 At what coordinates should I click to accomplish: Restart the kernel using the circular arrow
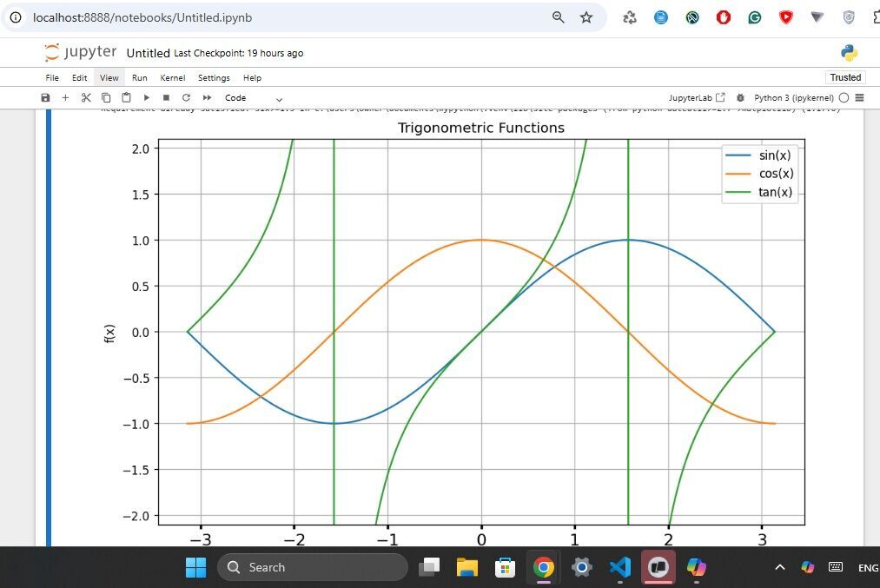pyautogui.click(x=186, y=98)
